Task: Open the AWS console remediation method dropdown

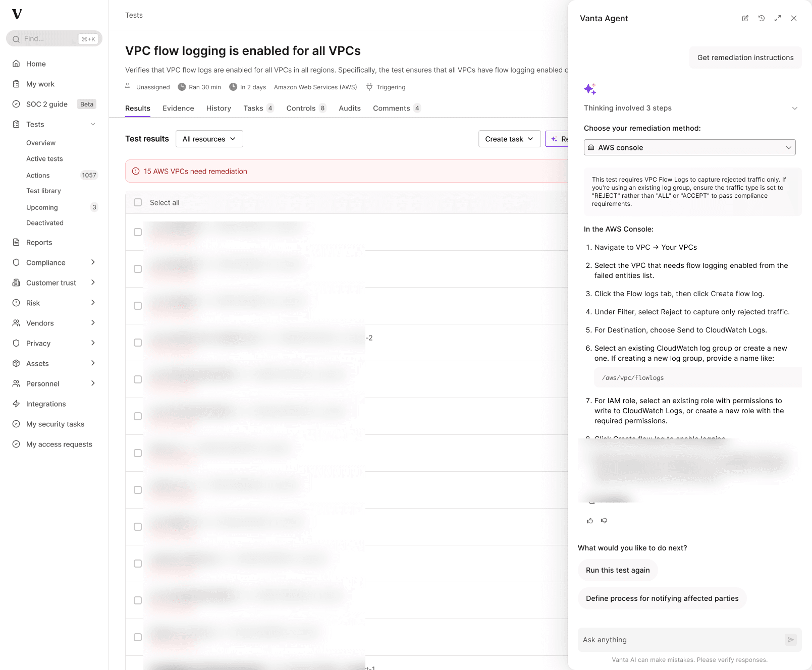Action: (689, 147)
